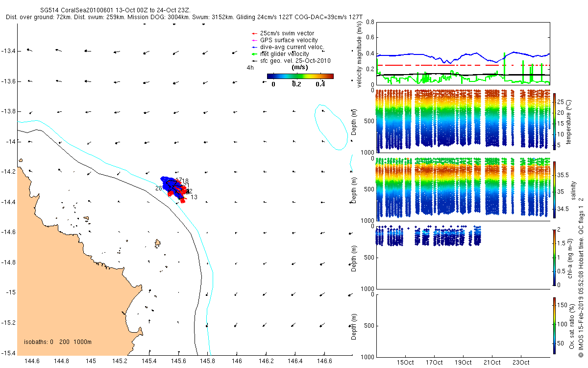Click the '146.6' longitude tick on the map
Viewport: 588px width, 368px height.
click(x=325, y=361)
